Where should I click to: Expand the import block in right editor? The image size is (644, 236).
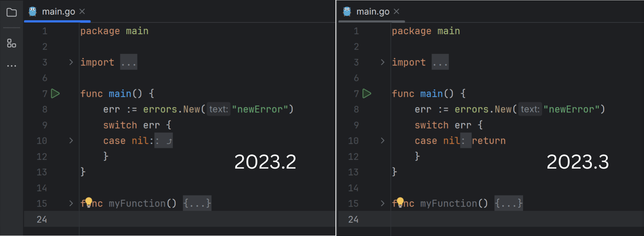click(x=382, y=62)
